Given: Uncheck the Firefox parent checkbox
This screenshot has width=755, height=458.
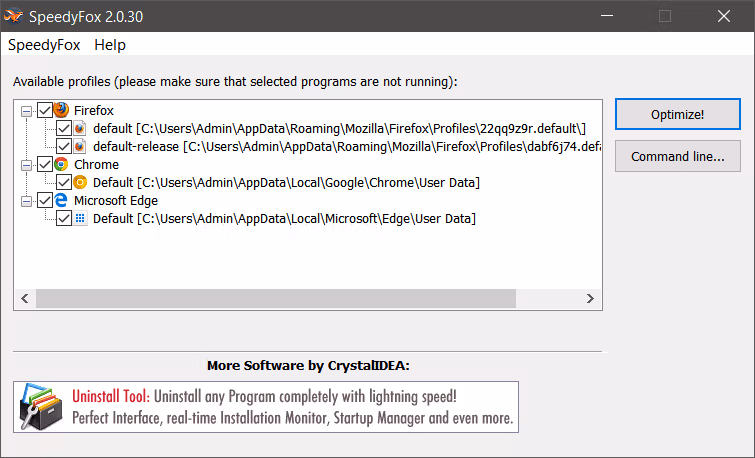Looking at the screenshot, I should (45, 110).
